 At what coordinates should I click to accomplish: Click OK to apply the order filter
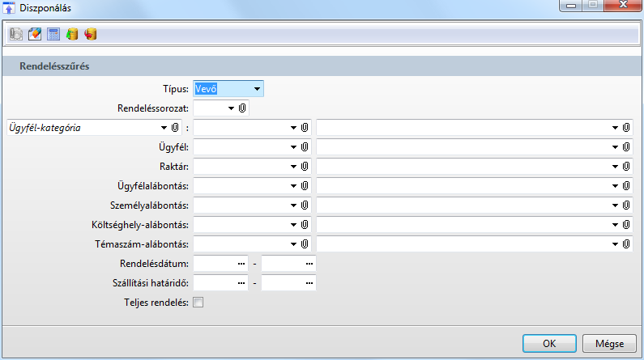(549, 343)
